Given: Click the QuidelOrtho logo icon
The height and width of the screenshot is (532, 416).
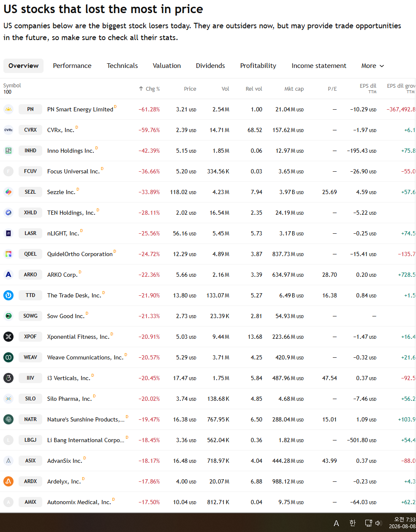Looking at the screenshot, I should tap(8, 254).
